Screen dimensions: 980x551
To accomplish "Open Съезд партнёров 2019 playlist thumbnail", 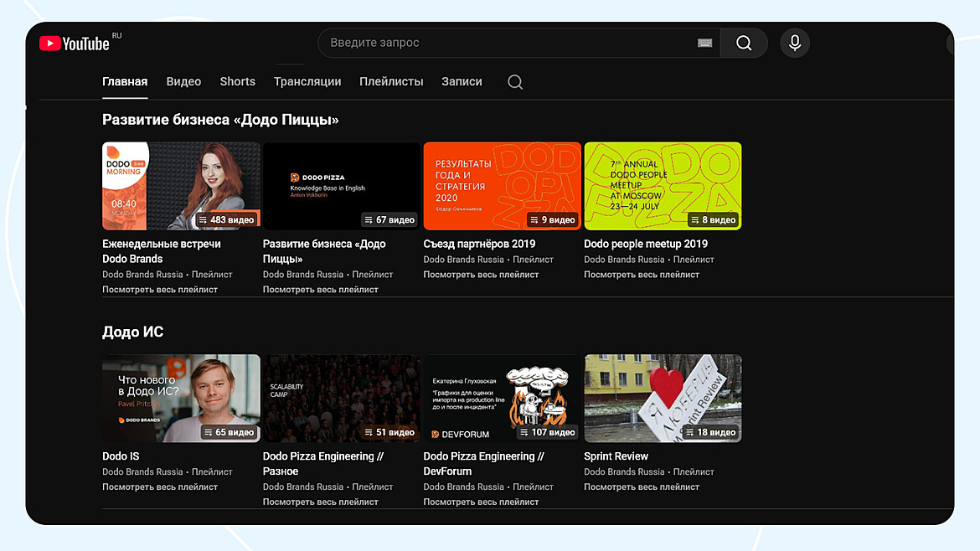I will (502, 186).
